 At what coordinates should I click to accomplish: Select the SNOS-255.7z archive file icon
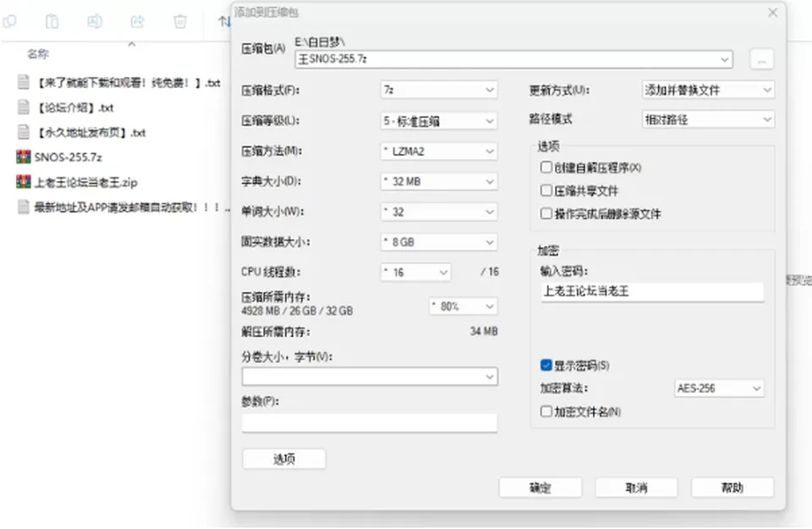24,157
